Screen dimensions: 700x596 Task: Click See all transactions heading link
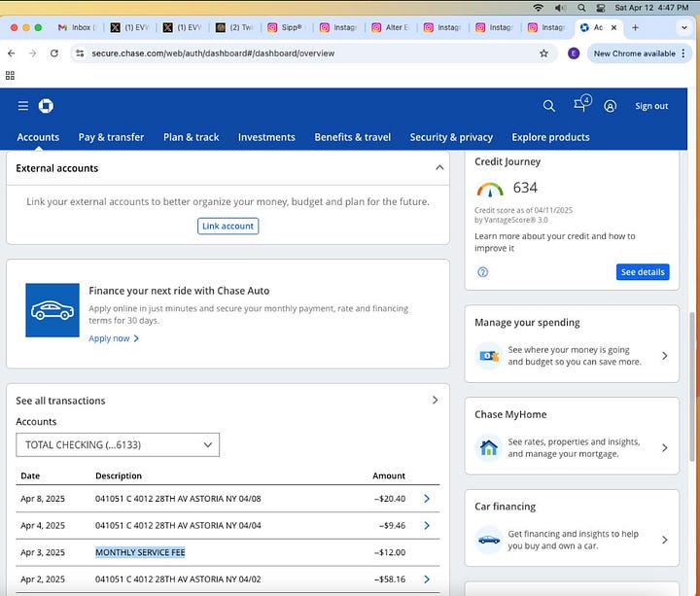coord(60,401)
